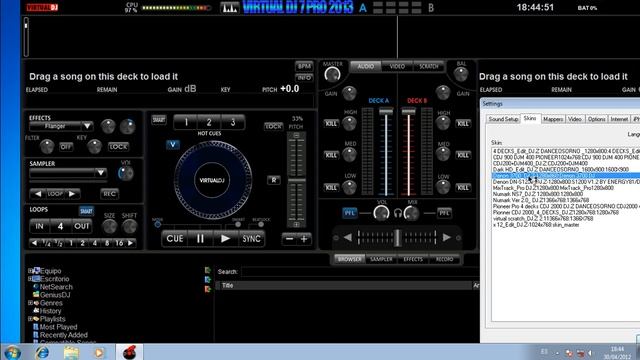This screenshot has width=640, height=360.
Task: Select loop length 16 in loop size row
Action: click(119, 243)
